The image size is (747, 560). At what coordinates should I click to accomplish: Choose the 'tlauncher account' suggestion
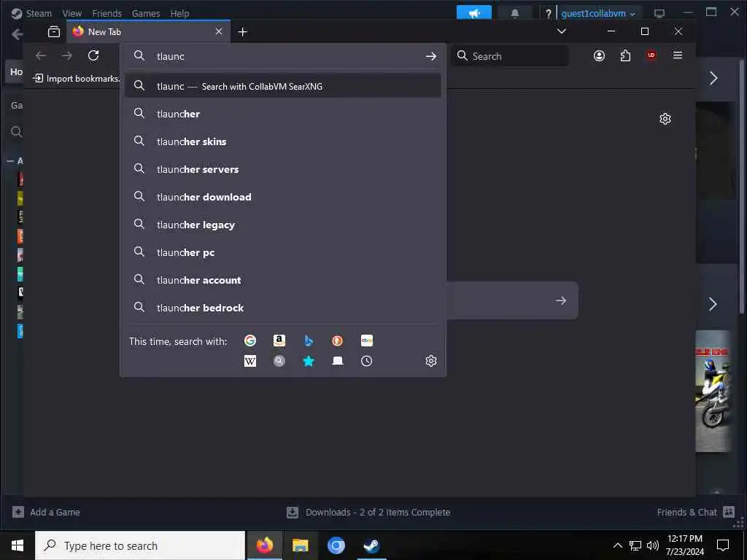click(282, 279)
